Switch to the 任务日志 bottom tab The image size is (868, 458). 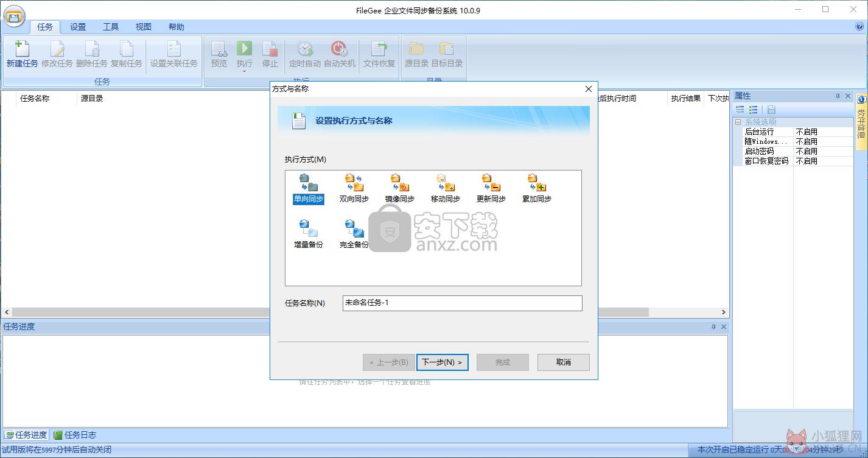point(75,435)
